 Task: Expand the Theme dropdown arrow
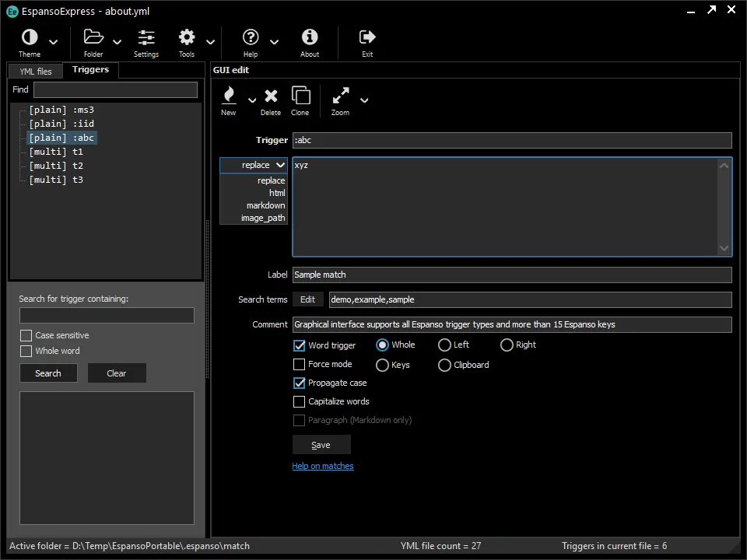pos(54,42)
